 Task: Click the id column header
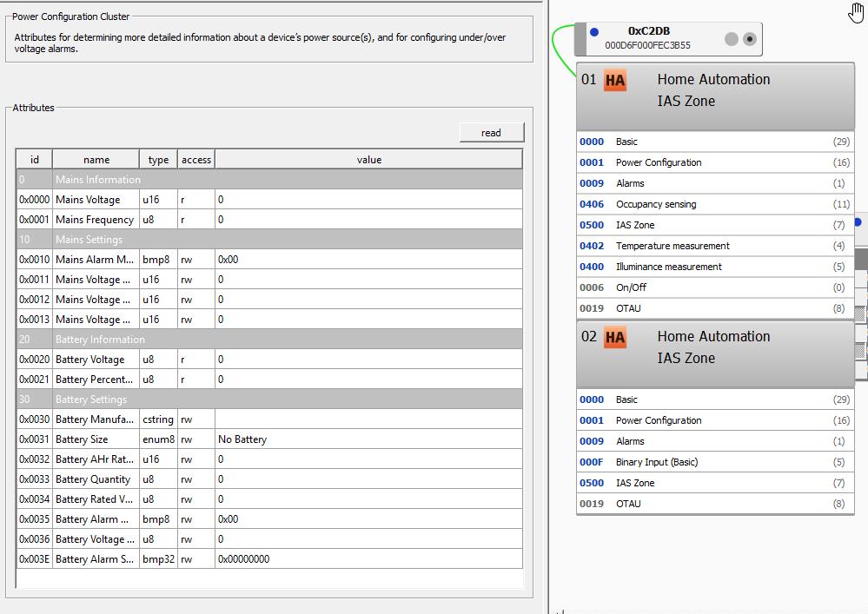click(x=35, y=159)
